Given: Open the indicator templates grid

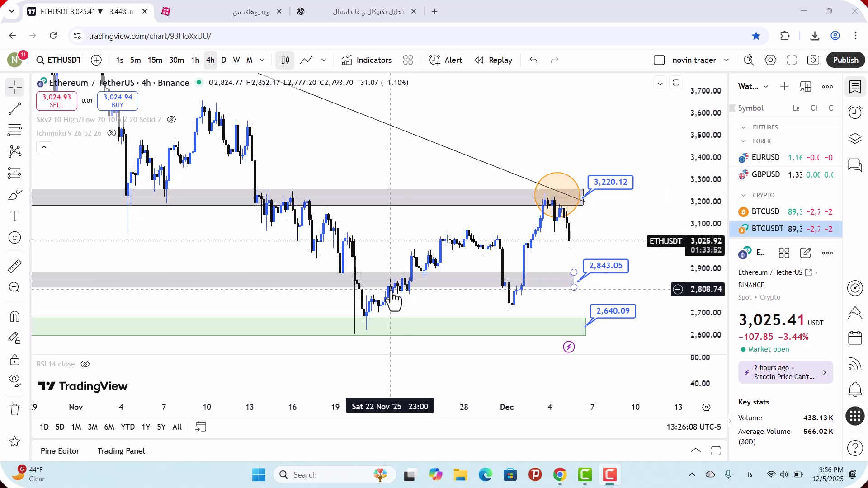Looking at the screenshot, I should click(408, 60).
